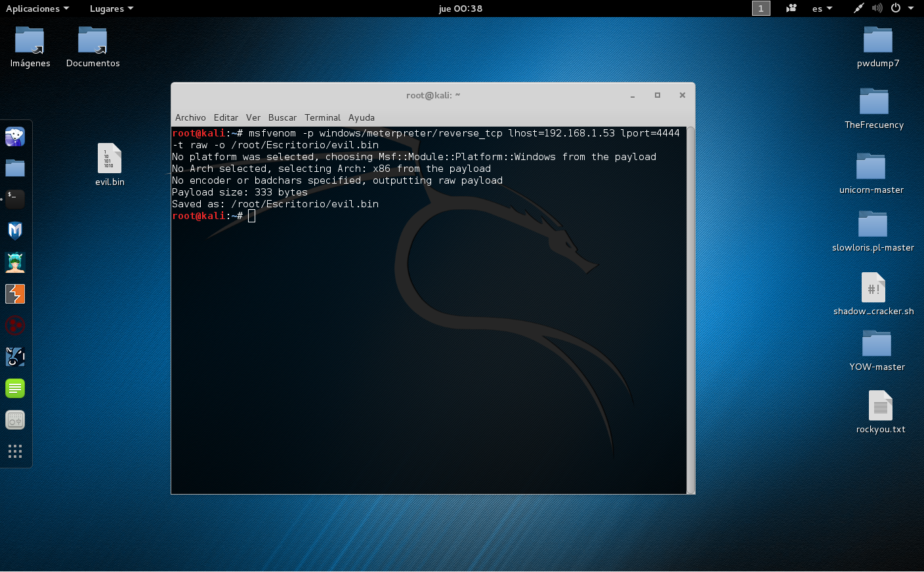The height and width of the screenshot is (572, 924).
Task: Select the Imágenes folder shortcut
Action: click(x=30, y=47)
